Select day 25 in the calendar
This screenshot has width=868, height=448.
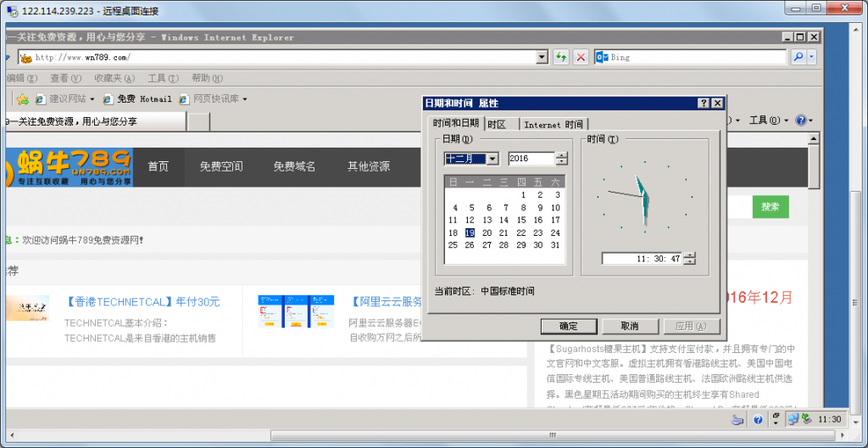coord(453,245)
